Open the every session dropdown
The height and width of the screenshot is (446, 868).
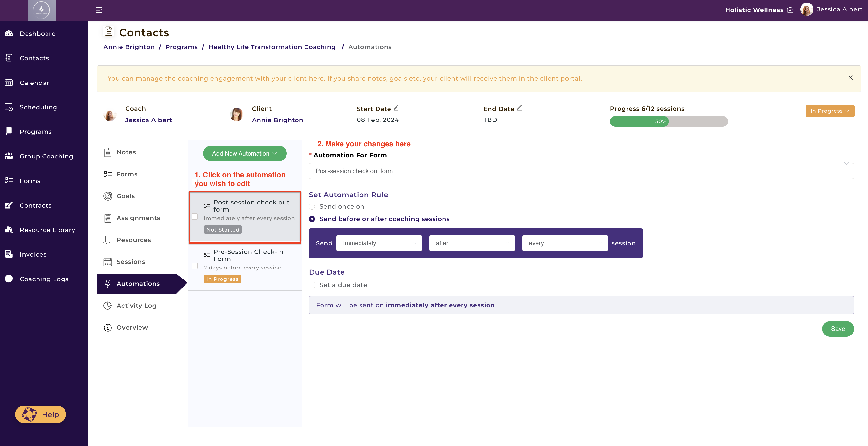click(565, 243)
